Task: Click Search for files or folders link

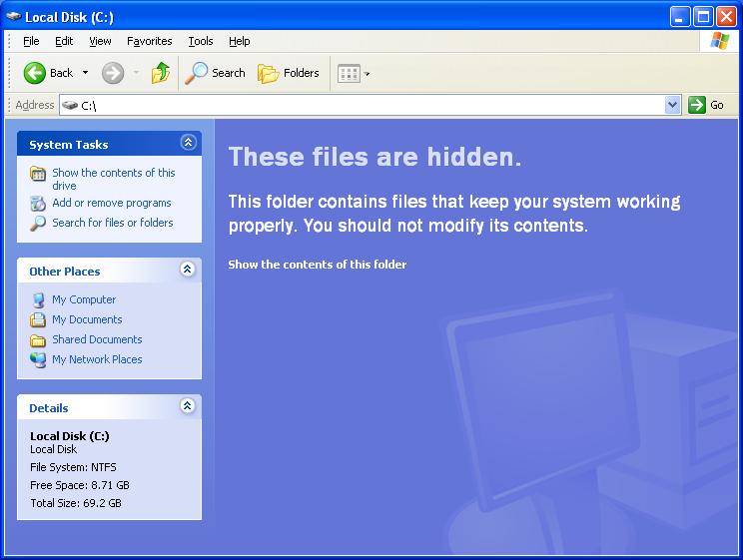Action: (112, 223)
